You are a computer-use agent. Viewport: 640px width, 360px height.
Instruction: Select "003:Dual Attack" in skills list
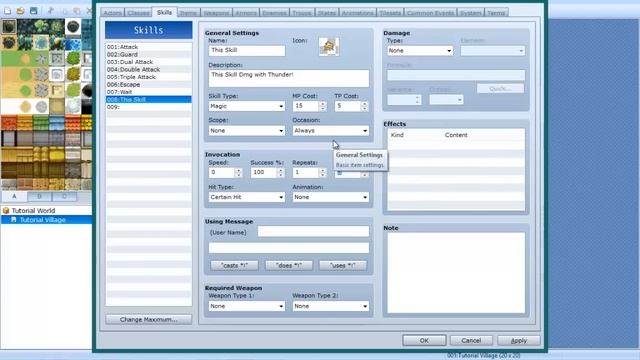(x=149, y=62)
